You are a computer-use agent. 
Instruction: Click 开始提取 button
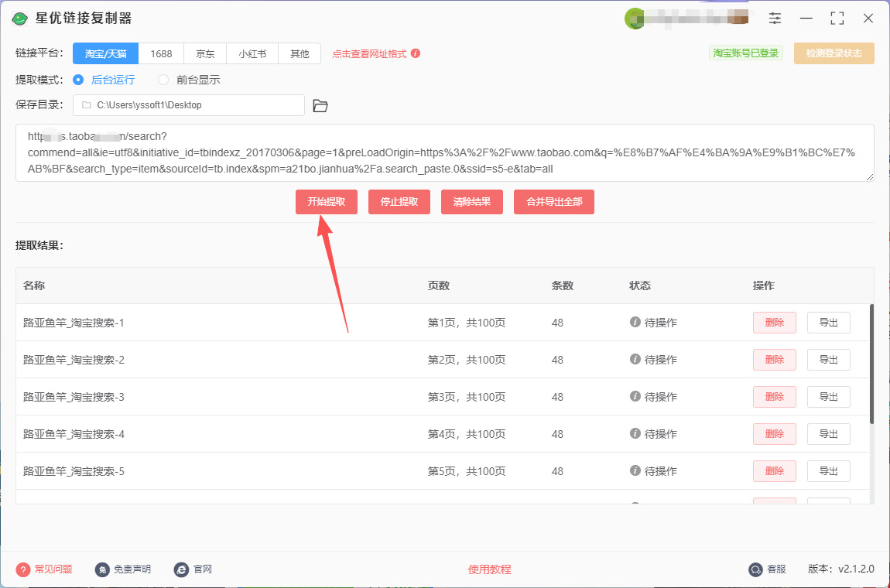click(x=327, y=202)
